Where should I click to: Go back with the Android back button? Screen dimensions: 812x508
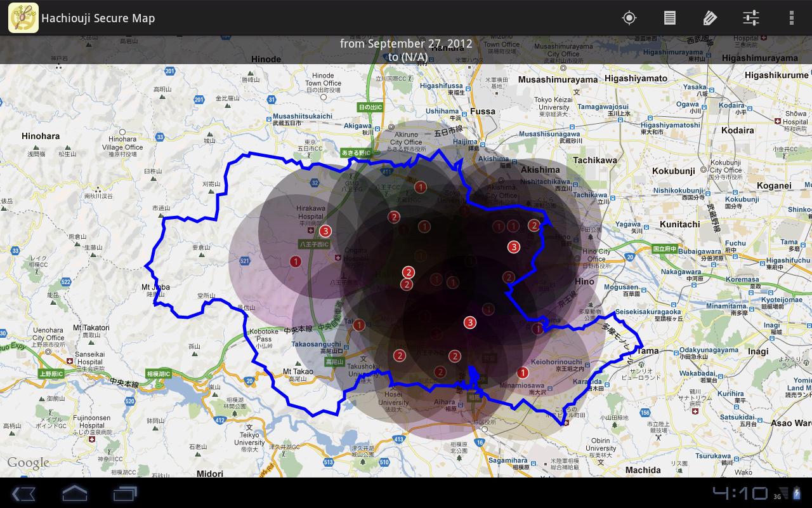23,493
